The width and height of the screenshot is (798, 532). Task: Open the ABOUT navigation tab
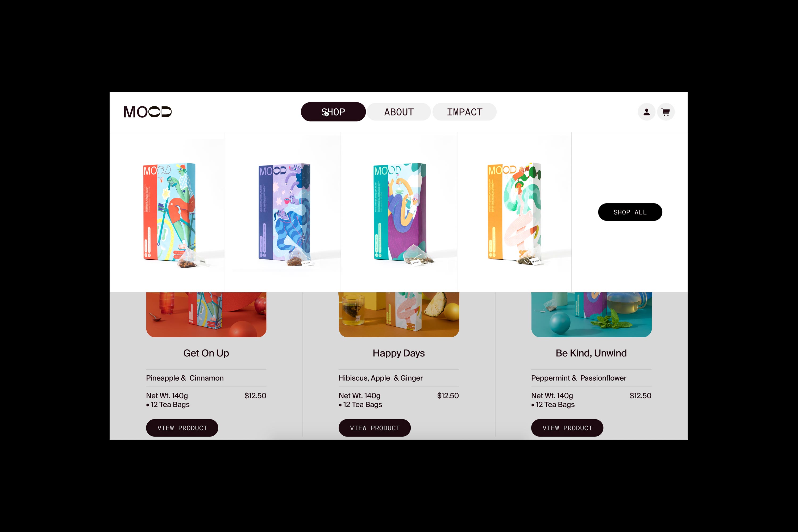point(399,112)
